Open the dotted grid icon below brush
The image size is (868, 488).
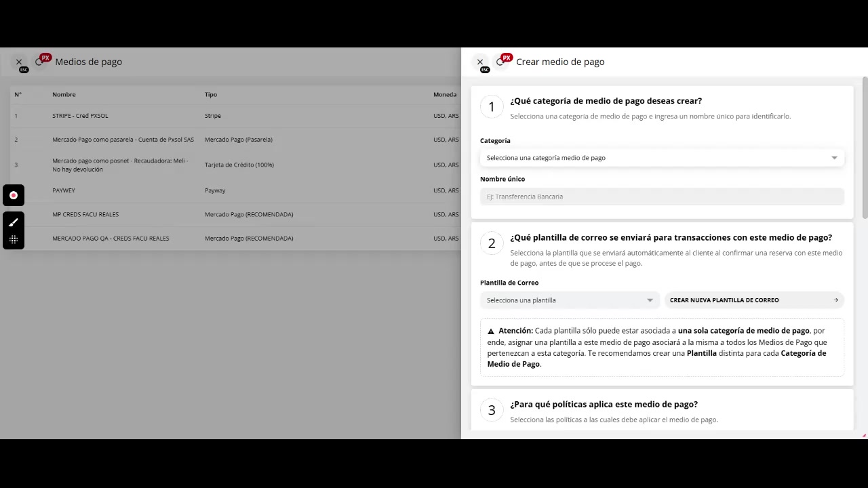[x=14, y=239]
